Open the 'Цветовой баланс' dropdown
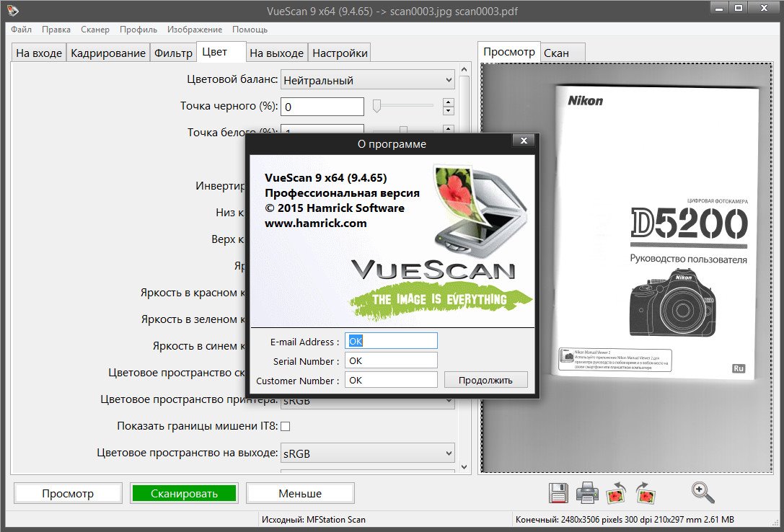 (x=368, y=80)
